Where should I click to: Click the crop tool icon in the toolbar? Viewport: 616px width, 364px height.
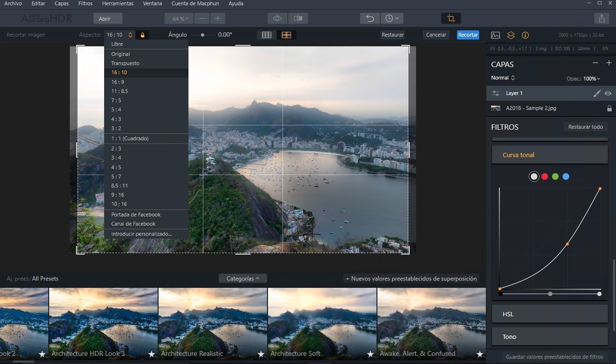pyautogui.click(x=451, y=18)
